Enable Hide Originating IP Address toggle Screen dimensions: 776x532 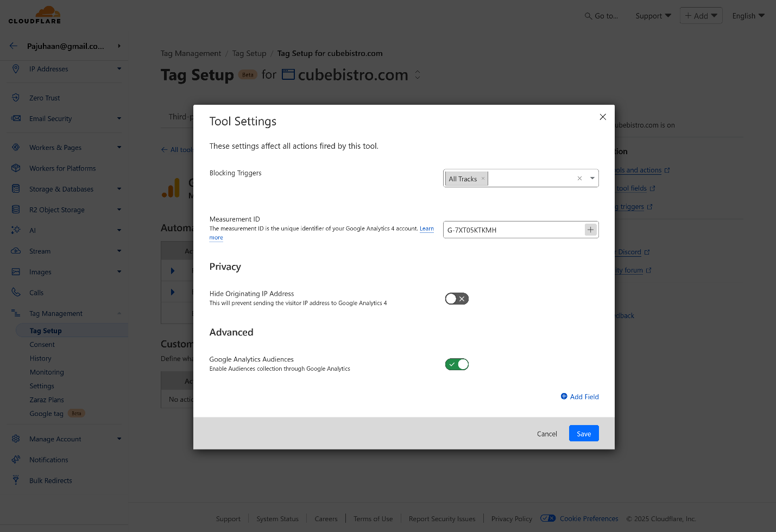coord(457,299)
